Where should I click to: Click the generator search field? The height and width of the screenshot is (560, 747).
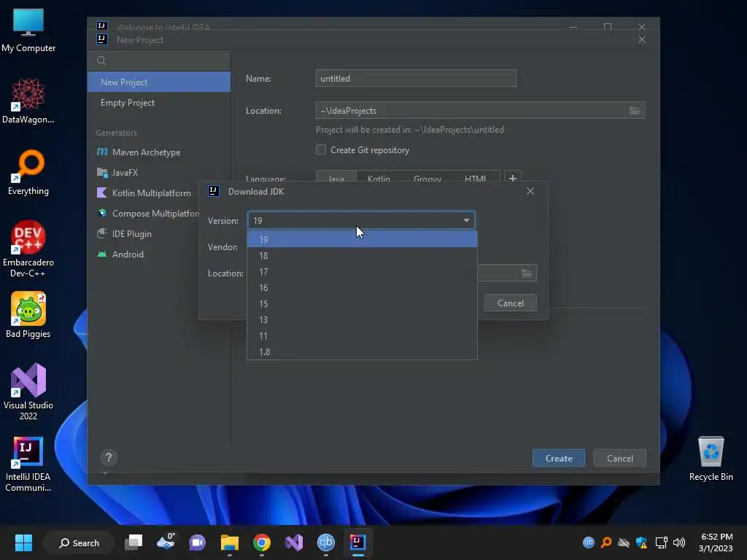click(159, 61)
